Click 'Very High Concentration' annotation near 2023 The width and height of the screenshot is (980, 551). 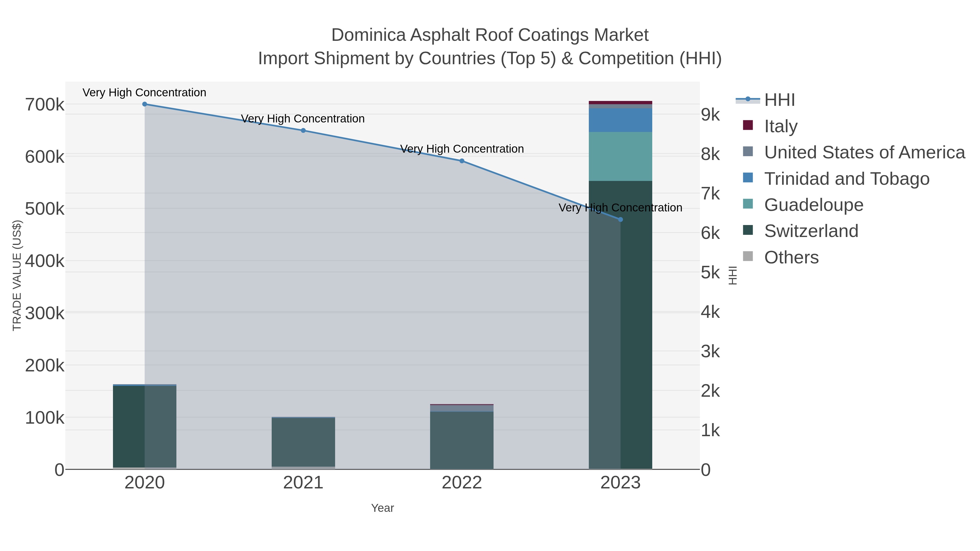coord(620,208)
